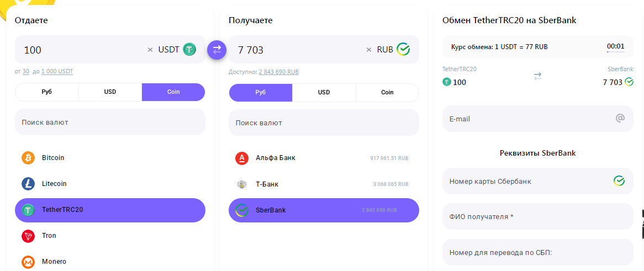The image size is (644, 271).
Task: Swap the give and receive currencies
Action: [x=217, y=50]
